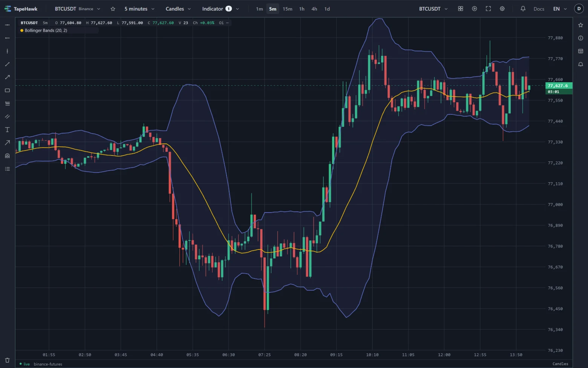Switch to the 1m timeframe
The height and width of the screenshot is (368, 588).
259,9
